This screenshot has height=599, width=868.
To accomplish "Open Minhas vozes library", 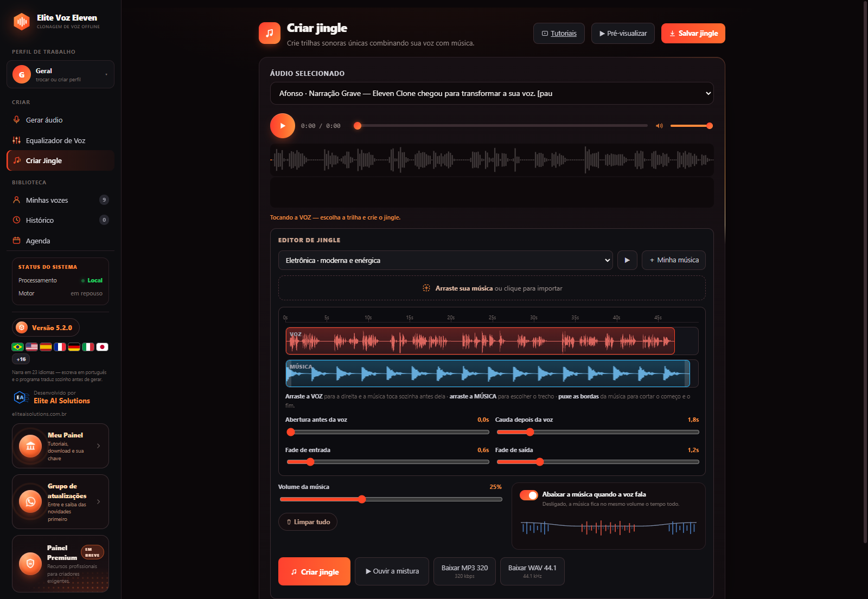I will [x=60, y=200].
